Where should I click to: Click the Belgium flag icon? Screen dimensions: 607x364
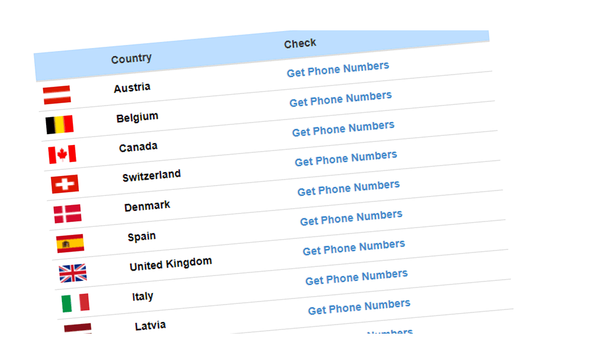59,124
